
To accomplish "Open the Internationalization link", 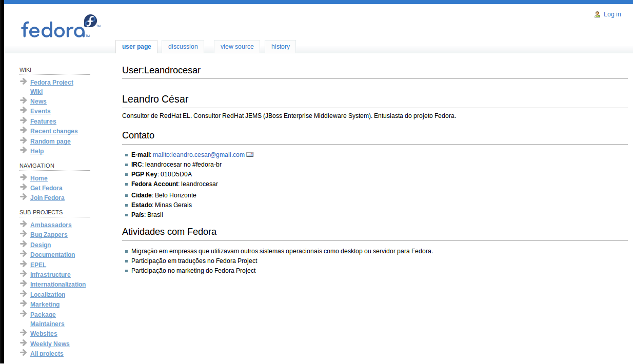I will tap(58, 285).
